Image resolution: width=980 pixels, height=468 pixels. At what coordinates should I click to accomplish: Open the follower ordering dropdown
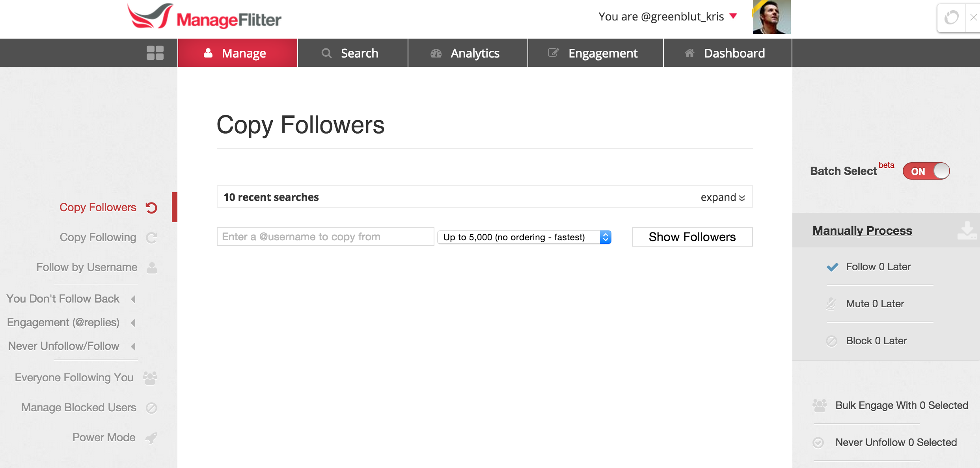pyautogui.click(x=524, y=237)
